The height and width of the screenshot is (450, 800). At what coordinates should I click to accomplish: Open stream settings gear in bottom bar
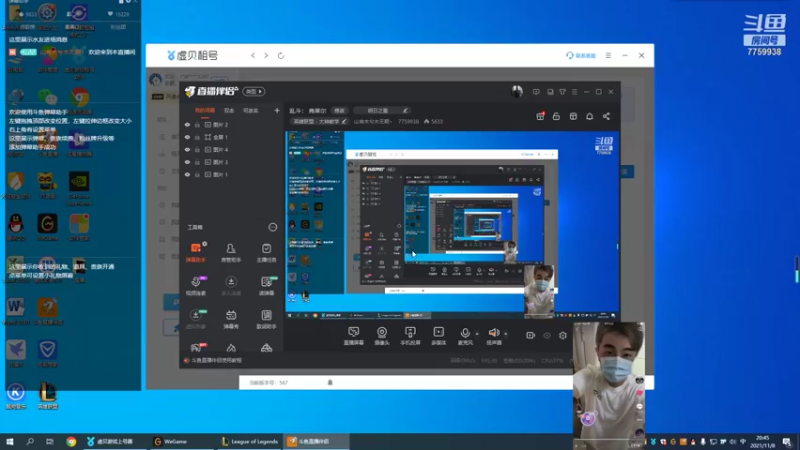(563, 335)
